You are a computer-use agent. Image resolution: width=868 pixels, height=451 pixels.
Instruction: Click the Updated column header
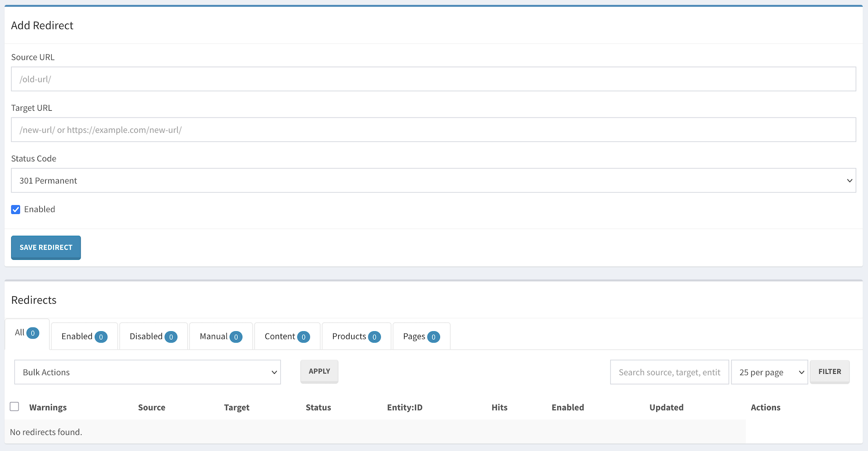666,407
